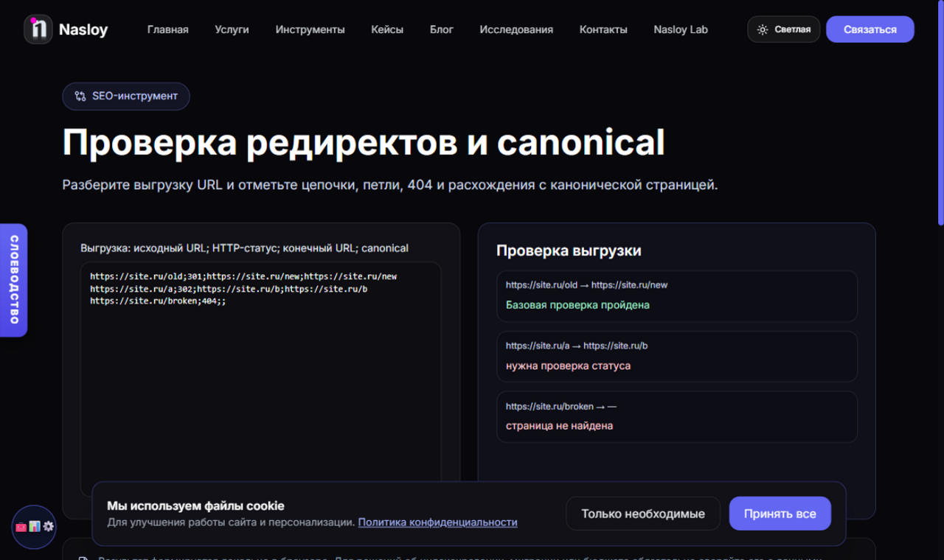Open the Блог section
Screen dimensions: 944x560
pyautogui.click(x=442, y=29)
